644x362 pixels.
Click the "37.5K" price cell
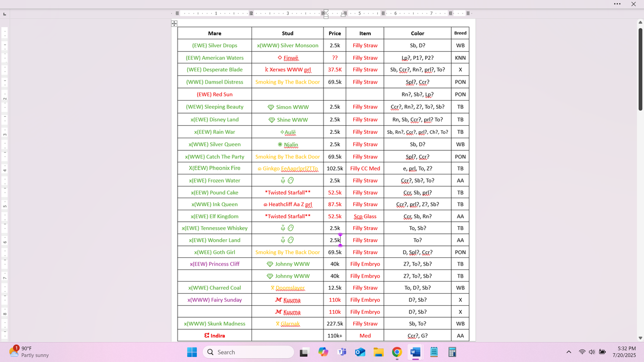pyautogui.click(x=335, y=70)
